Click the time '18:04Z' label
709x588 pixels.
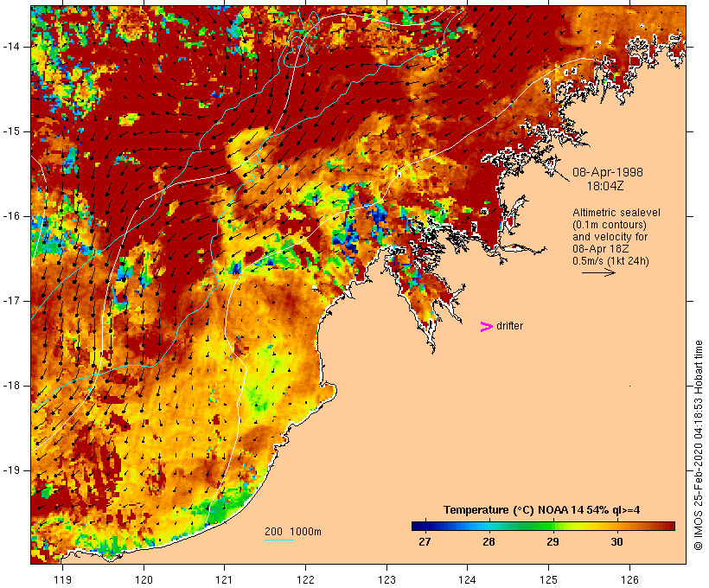(605, 186)
